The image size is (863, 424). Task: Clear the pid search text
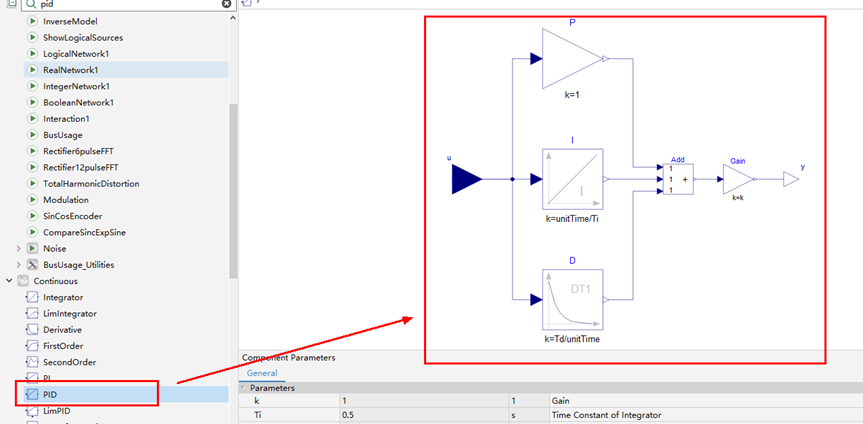coord(227,4)
